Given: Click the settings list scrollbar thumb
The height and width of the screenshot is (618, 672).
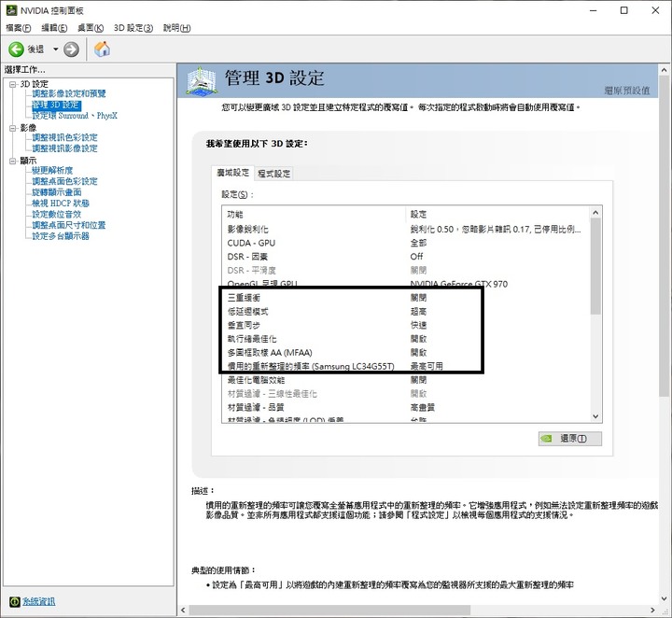Looking at the screenshot, I should [595, 266].
